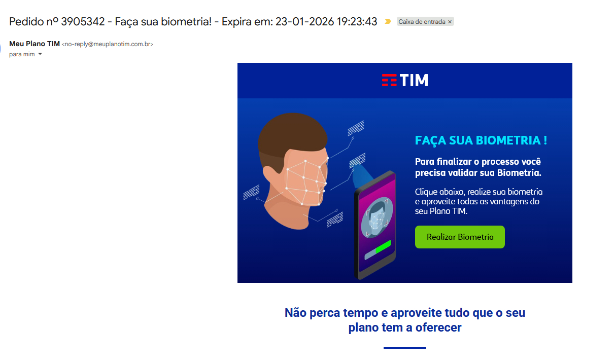Click the Clique abaixo instruction text
615x364 pixels.
(479, 201)
